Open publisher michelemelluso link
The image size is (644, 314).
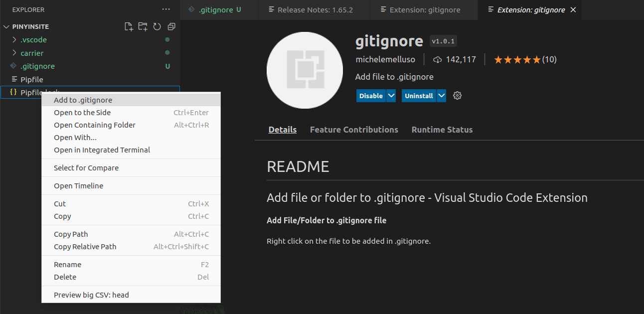point(385,60)
